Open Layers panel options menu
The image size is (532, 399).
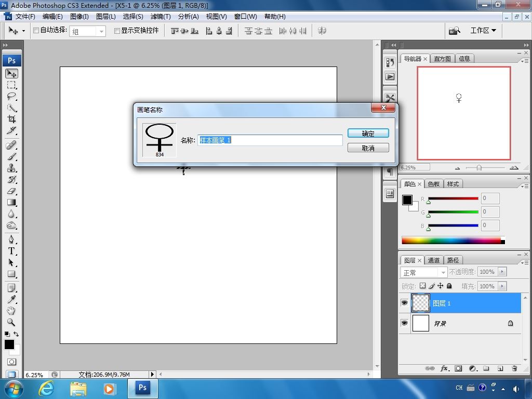[x=525, y=262]
